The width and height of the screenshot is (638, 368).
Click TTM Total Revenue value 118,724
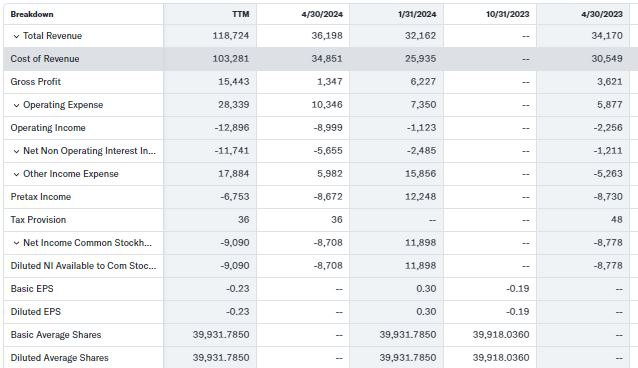coord(230,36)
